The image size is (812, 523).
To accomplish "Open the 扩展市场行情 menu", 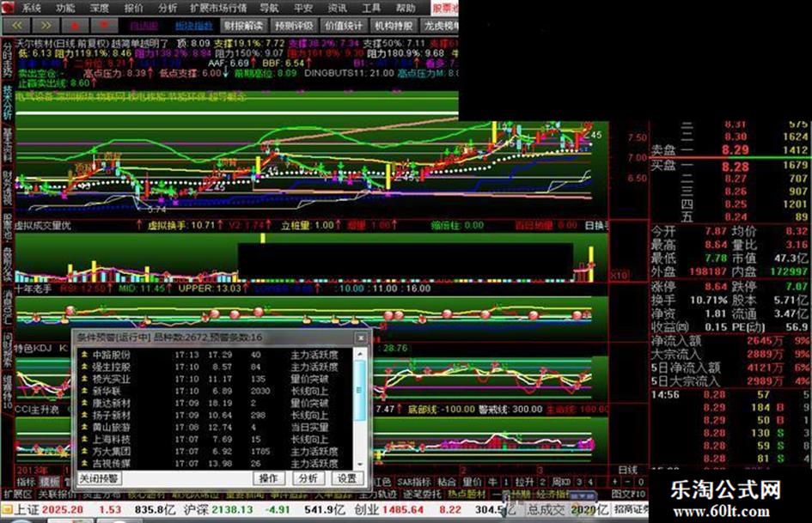I will point(218,8).
